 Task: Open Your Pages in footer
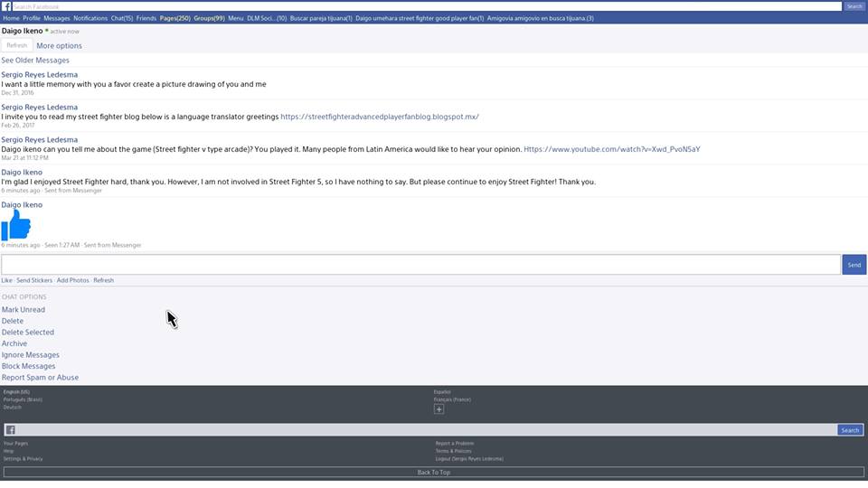coord(15,444)
